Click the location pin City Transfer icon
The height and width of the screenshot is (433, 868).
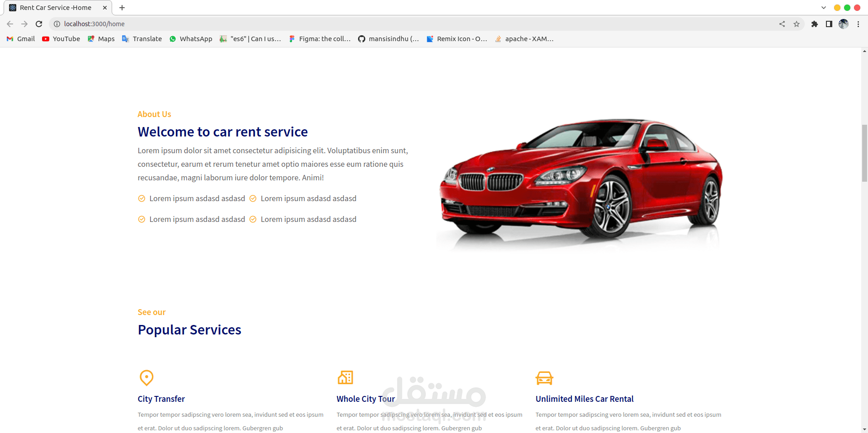(x=146, y=378)
